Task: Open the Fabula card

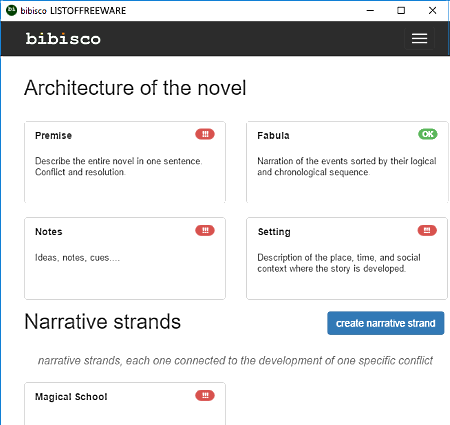Action: 347,162
